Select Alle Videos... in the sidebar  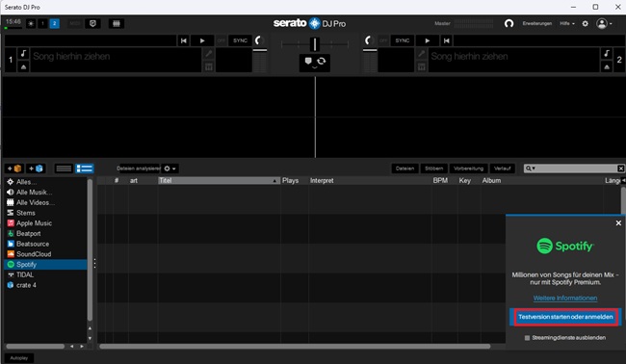(45, 202)
